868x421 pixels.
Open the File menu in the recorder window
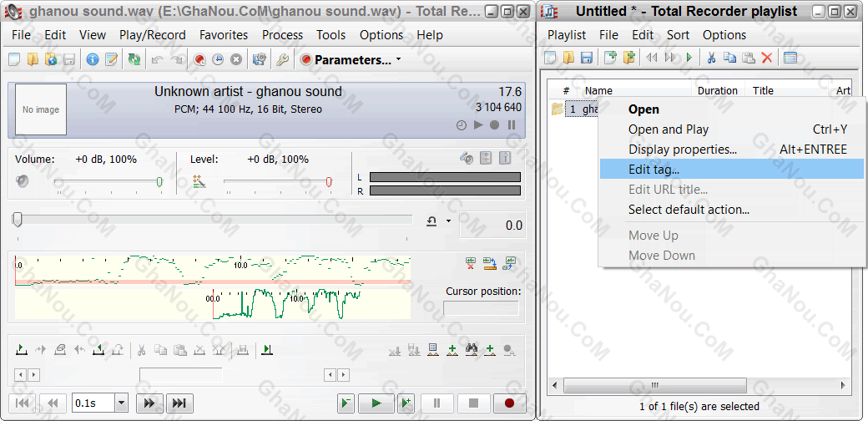coord(21,35)
